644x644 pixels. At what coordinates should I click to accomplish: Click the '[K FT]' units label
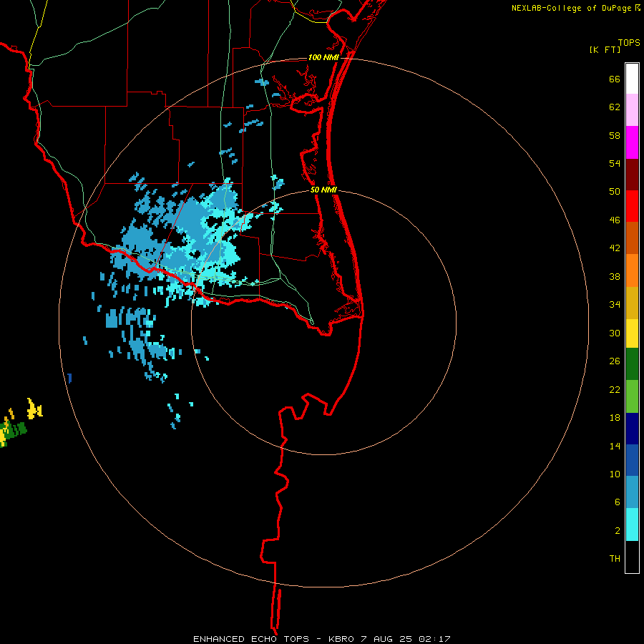click(605, 49)
